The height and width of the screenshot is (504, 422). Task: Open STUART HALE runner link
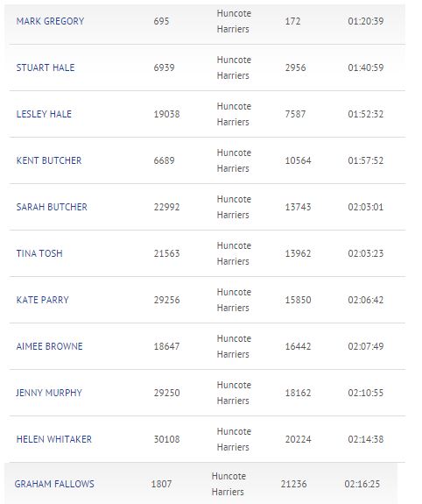46,67
